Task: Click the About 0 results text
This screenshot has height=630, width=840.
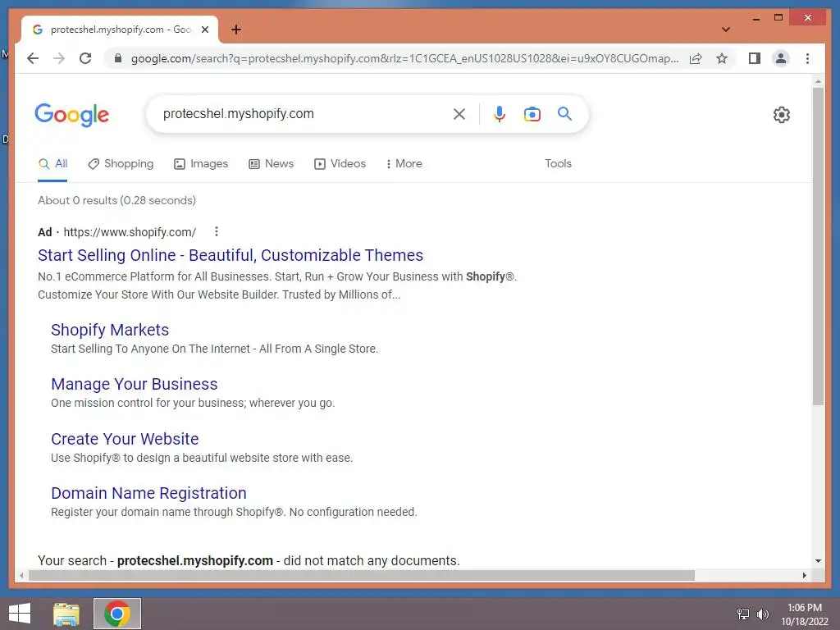Action: 116,200
